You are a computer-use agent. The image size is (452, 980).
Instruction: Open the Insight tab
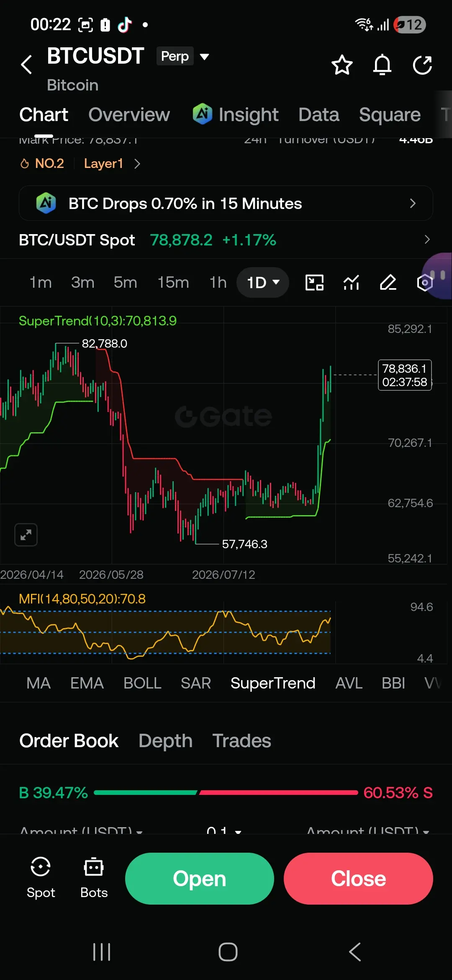[235, 115]
